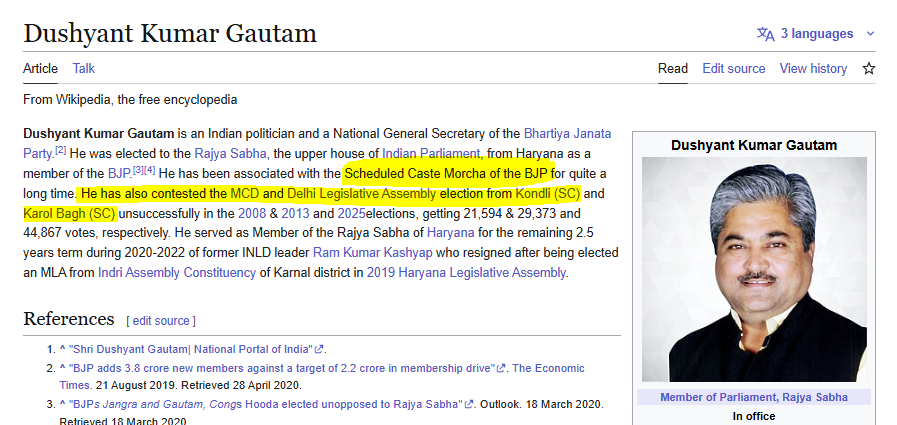Click the language translation icon

(x=765, y=34)
